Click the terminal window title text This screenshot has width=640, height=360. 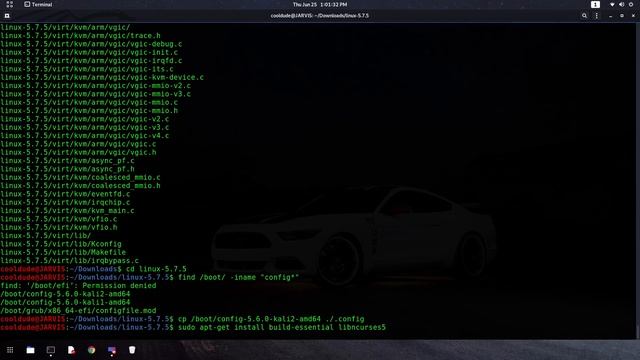(x=320, y=16)
